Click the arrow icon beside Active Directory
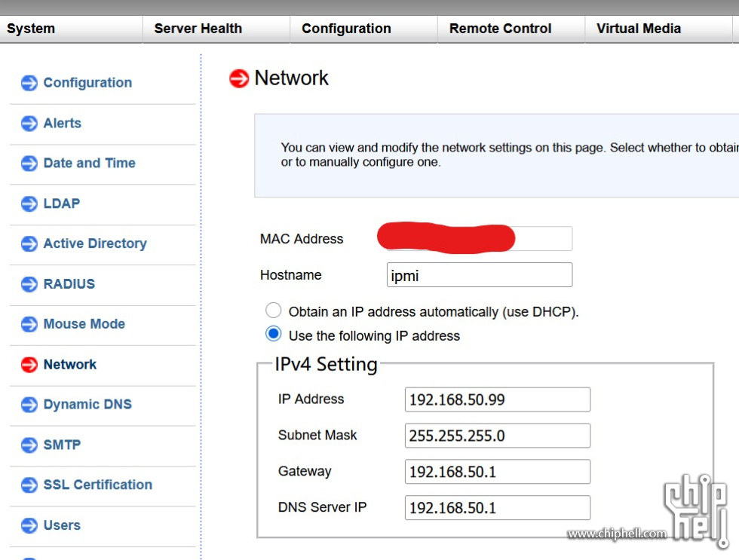 [29, 244]
